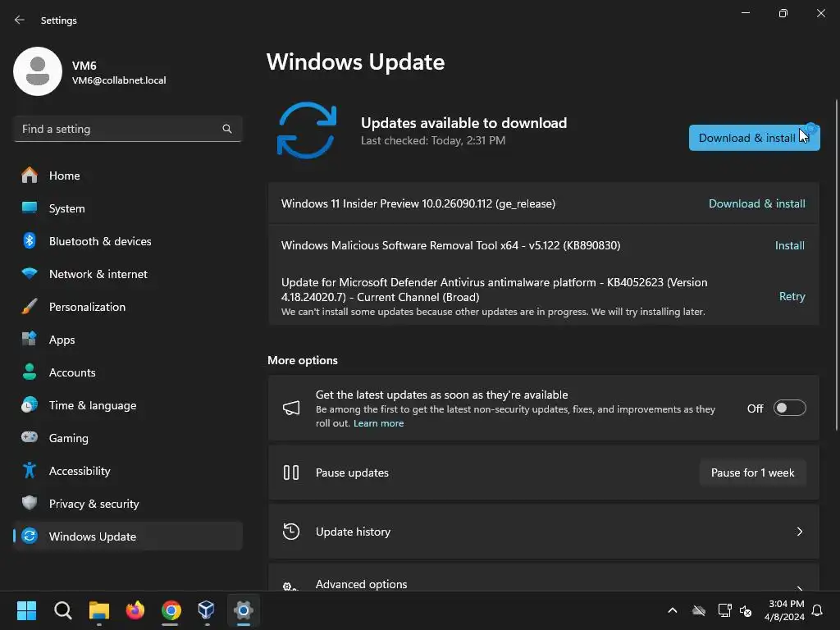840x630 pixels.
Task: Click the back arrow in Settings header
Action: [20, 20]
